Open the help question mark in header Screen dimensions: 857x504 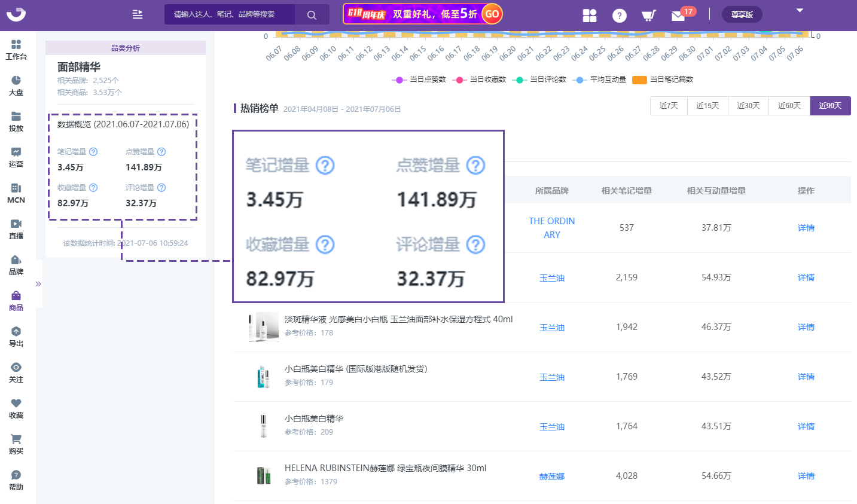620,16
